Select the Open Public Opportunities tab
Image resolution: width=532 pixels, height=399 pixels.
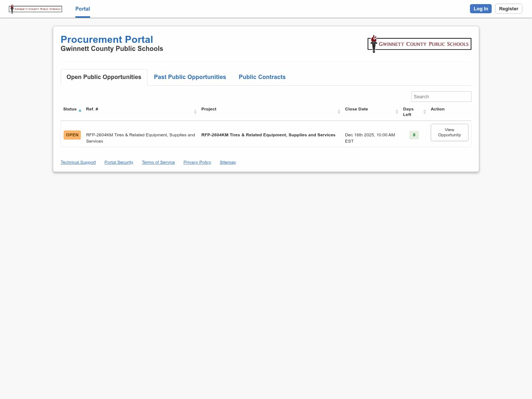tap(104, 77)
